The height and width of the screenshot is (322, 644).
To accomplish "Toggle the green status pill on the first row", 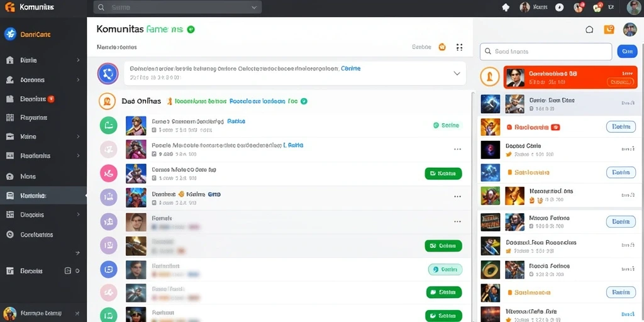I will coord(447,125).
